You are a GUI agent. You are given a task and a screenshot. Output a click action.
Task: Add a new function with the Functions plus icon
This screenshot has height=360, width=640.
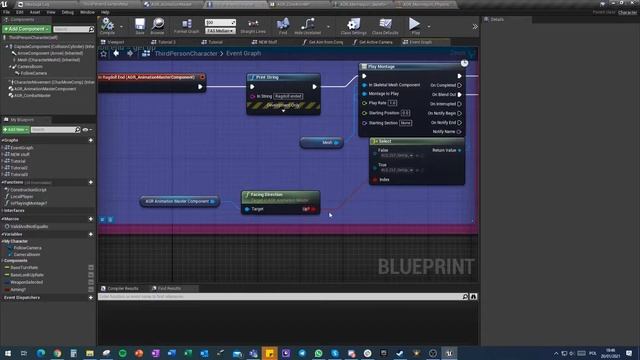pyautogui.click(x=91, y=182)
